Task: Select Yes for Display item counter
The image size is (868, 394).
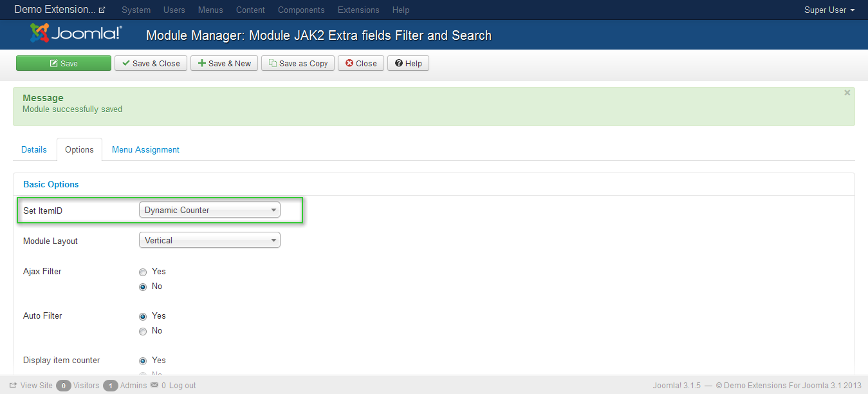Action: coord(143,361)
